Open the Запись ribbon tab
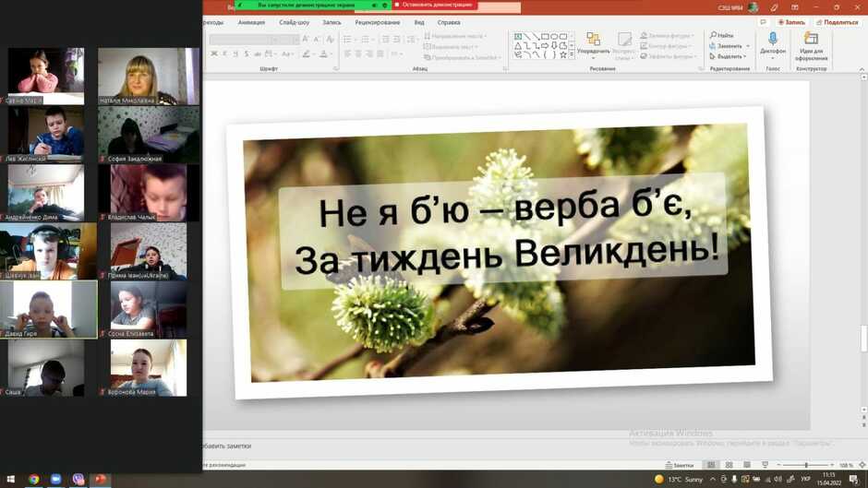868x488 pixels. coord(332,23)
